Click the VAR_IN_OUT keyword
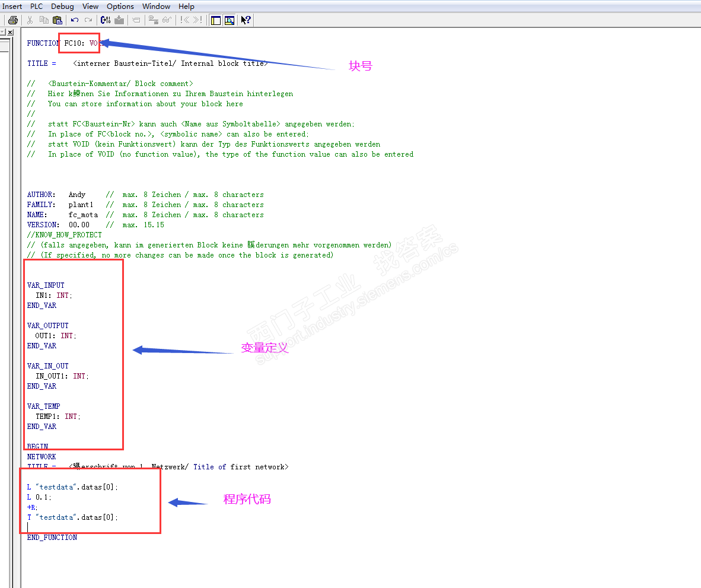This screenshot has width=701, height=588. [48, 365]
